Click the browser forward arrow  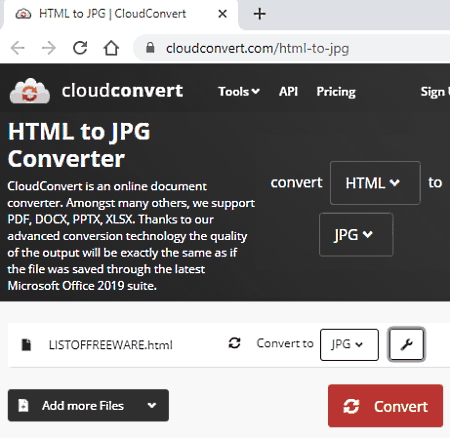tap(49, 48)
